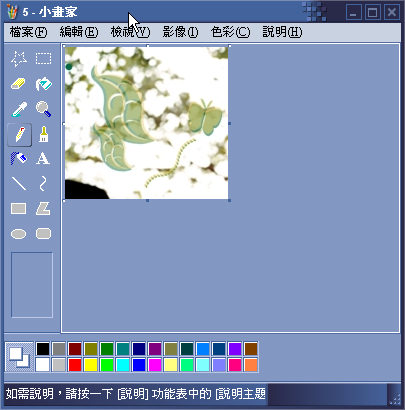This screenshot has width=405, height=410.
Task: Select the rectangular Select tool
Action: point(43,59)
